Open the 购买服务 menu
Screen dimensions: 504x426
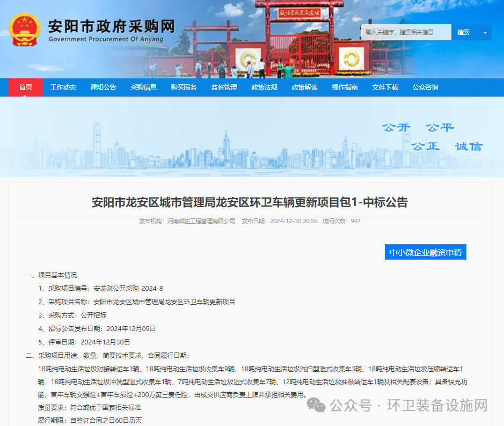pyautogui.click(x=182, y=87)
